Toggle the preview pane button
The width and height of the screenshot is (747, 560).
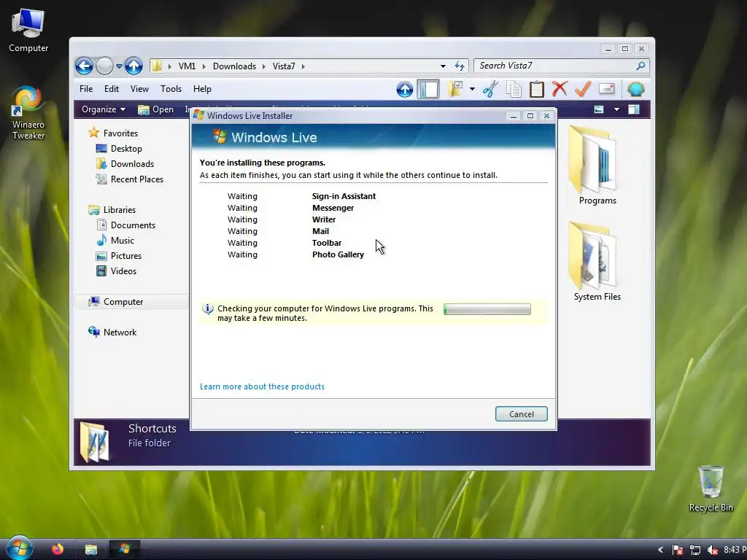click(634, 109)
